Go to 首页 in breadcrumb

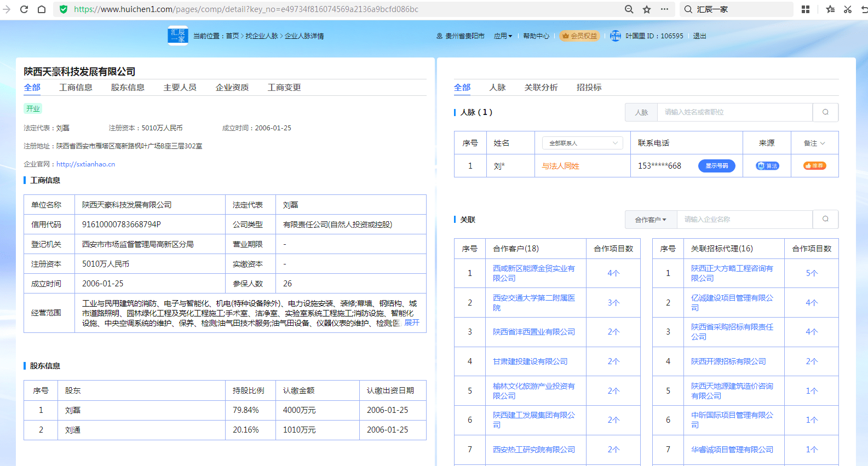232,36
